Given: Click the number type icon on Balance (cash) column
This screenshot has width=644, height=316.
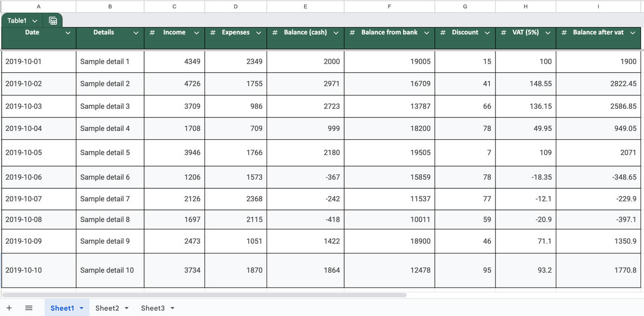Looking at the screenshot, I should pyautogui.click(x=275, y=33).
